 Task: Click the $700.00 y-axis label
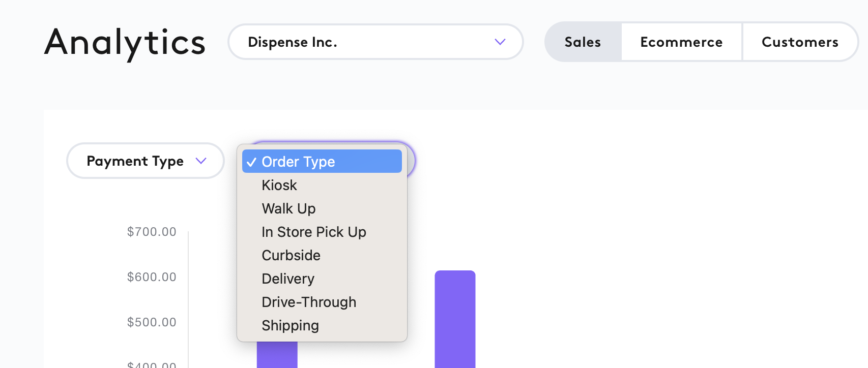[x=152, y=232]
